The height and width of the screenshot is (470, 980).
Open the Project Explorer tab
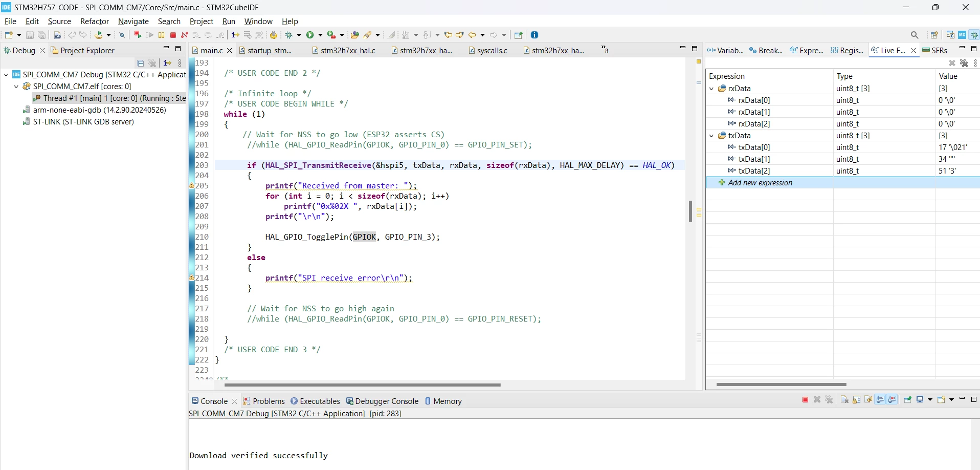click(x=83, y=50)
